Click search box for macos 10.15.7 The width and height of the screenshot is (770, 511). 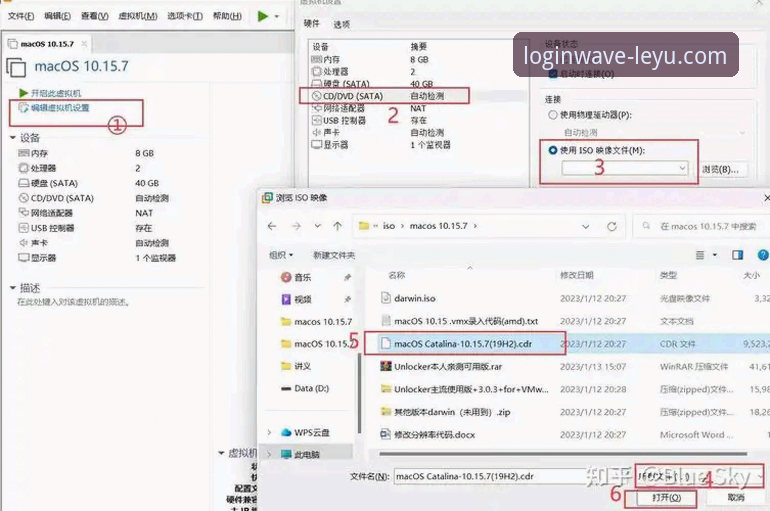pyautogui.click(x=702, y=226)
